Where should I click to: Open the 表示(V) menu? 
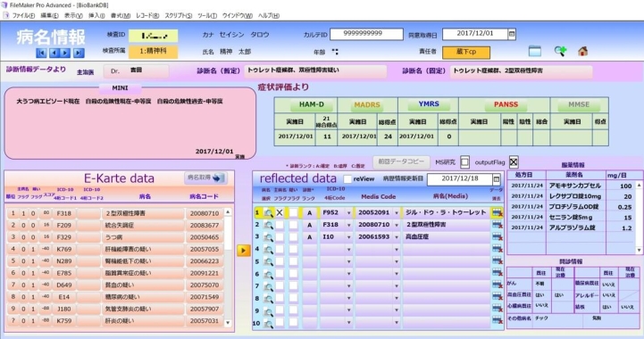pyautogui.click(x=73, y=15)
